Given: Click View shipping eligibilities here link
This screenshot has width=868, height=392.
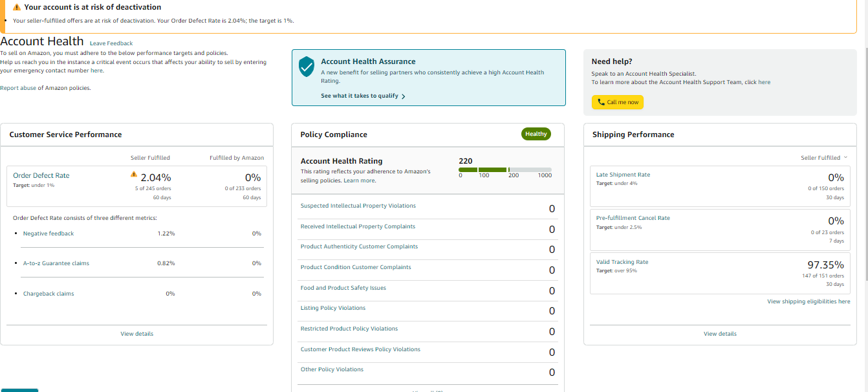Looking at the screenshot, I should pyautogui.click(x=808, y=301).
